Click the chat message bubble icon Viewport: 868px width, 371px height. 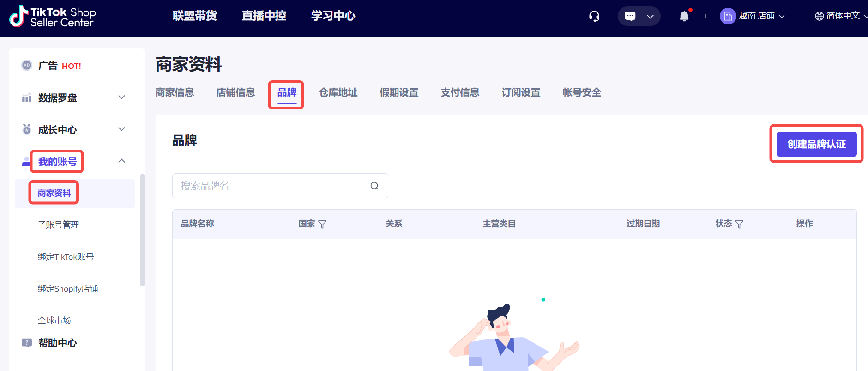[630, 17]
